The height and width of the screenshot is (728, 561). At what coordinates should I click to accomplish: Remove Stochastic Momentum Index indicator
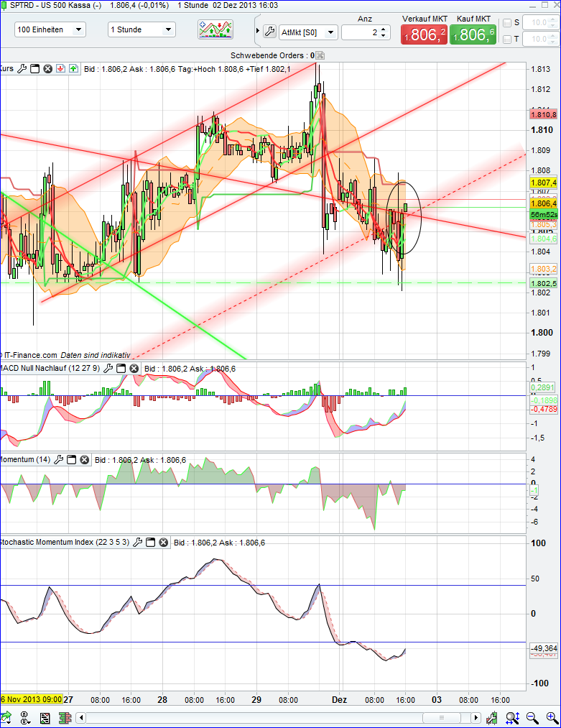163,543
